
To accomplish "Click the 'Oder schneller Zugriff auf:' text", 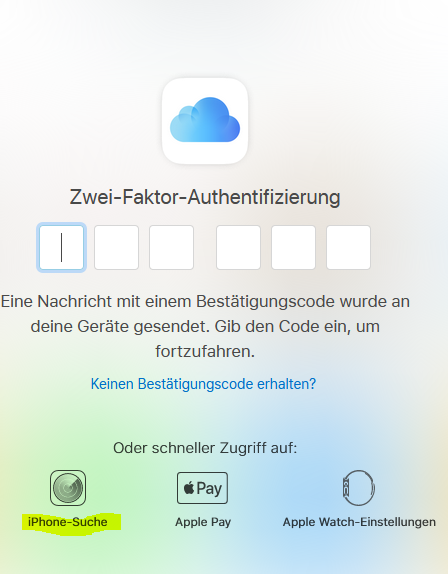I will tap(205, 448).
